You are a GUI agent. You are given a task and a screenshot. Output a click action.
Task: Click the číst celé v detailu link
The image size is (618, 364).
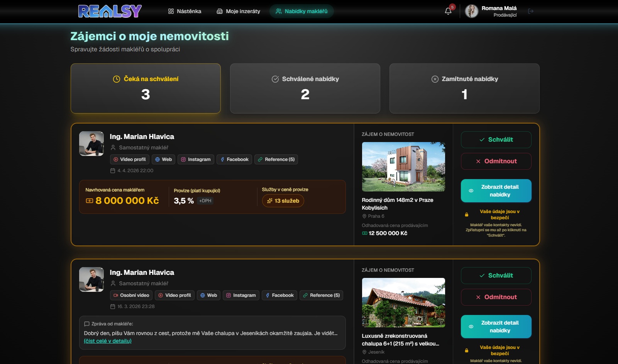(x=108, y=341)
